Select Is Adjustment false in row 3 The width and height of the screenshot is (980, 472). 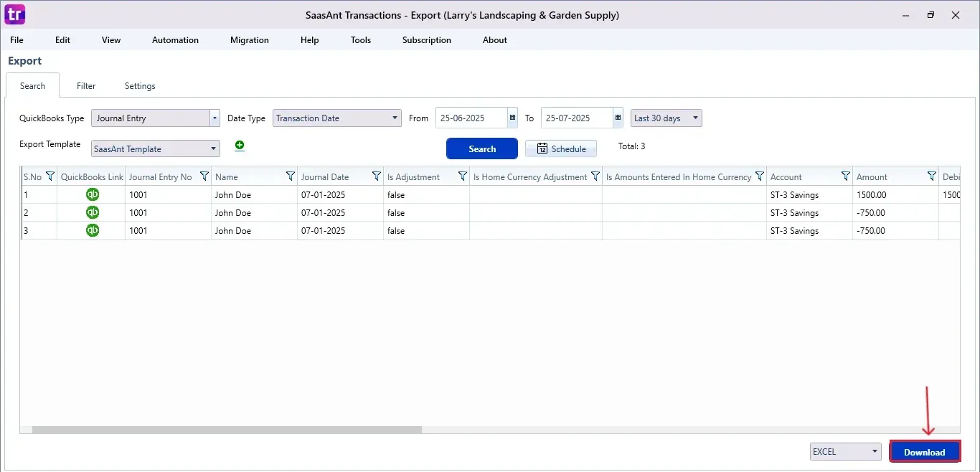pyautogui.click(x=427, y=230)
